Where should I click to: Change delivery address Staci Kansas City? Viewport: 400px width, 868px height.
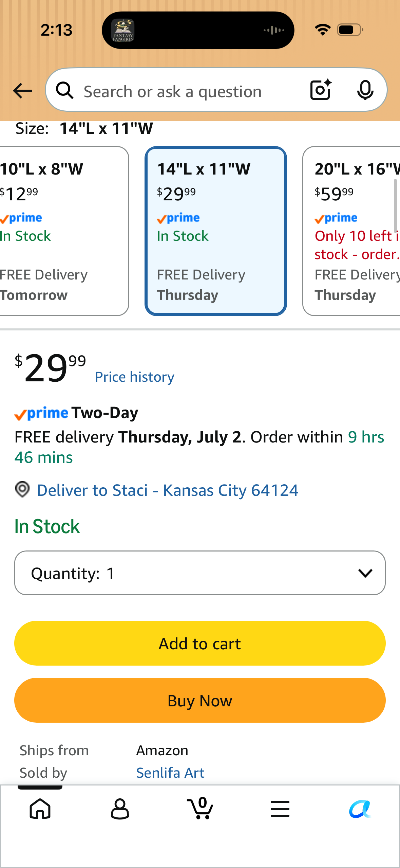pyautogui.click(x=168, y=490)
